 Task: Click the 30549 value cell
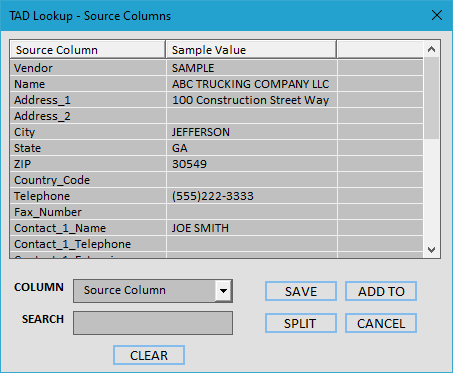[252, 164]
